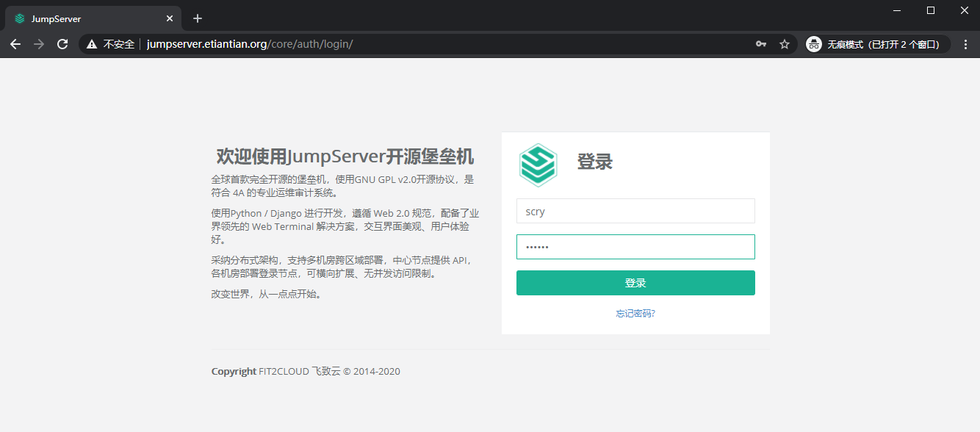Click the Copyright FIT2CLOUD 飞致云 footer text
Image resolution: width=980 pixels, height=432 pixels.
point(306,372)
